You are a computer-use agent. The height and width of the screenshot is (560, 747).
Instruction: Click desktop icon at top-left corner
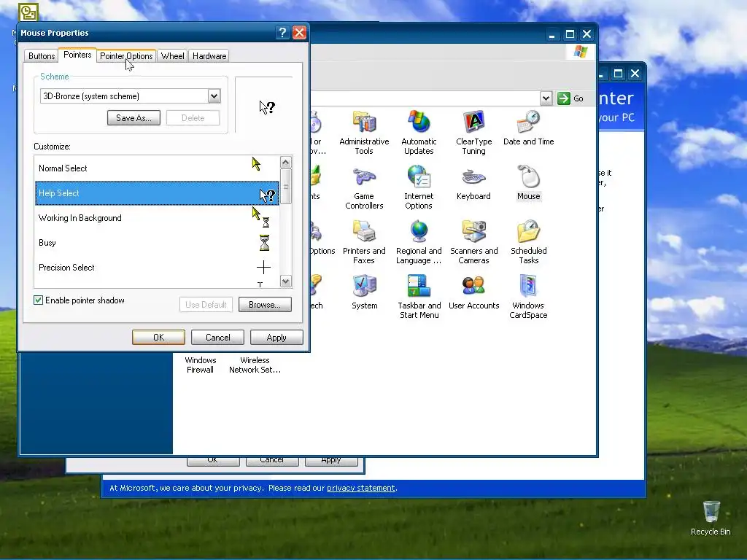point(28,12)
